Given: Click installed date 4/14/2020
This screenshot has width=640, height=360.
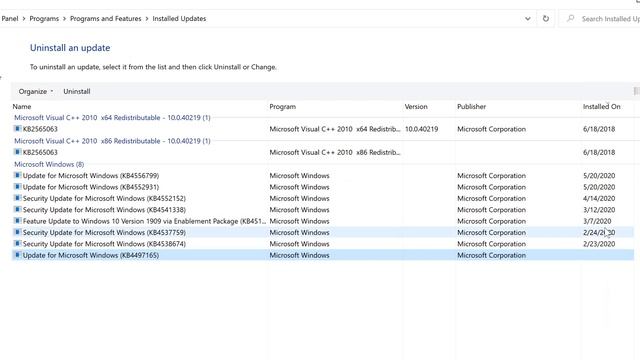Looking at the screenshot, I should pyautogui.click(x=599, y=198).
